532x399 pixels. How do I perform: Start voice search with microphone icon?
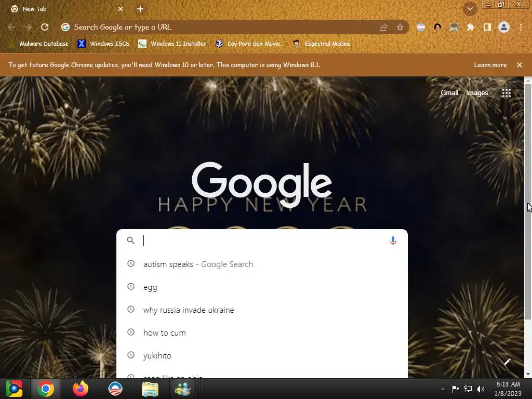(393, 241)
